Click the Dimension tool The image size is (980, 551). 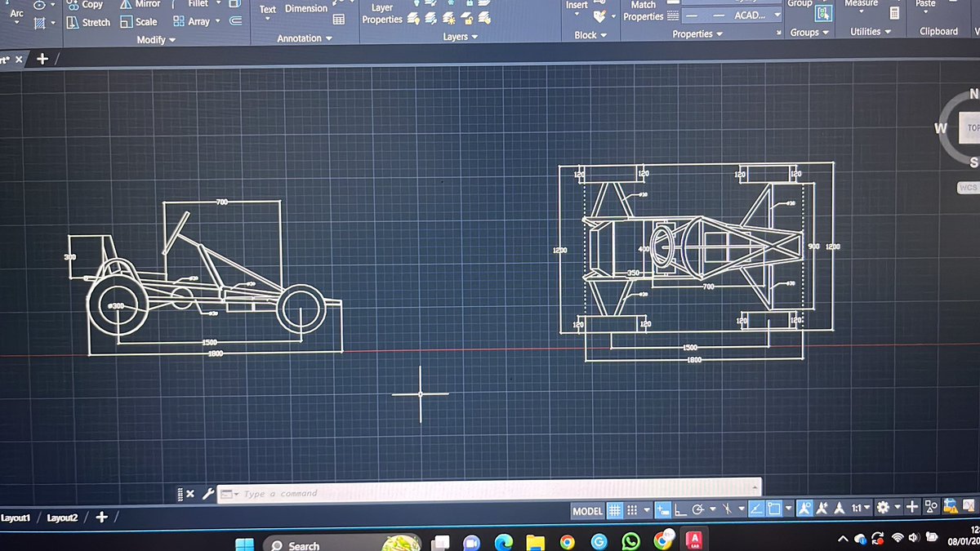click(306, 9)
